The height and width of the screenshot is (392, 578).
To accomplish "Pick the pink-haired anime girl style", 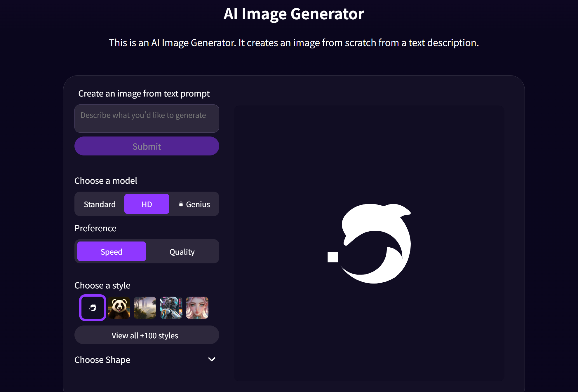I will click(197, 308).
